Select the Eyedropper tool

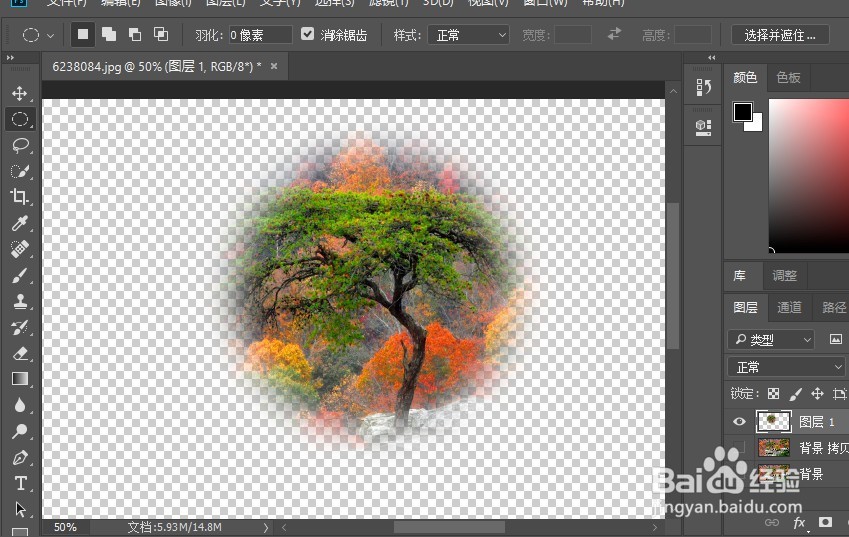[20, 222]
